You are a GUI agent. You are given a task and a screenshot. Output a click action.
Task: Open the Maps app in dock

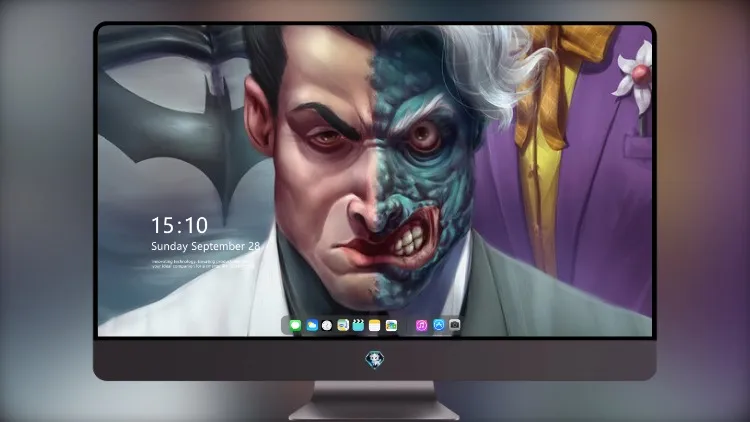coord(343,325)
